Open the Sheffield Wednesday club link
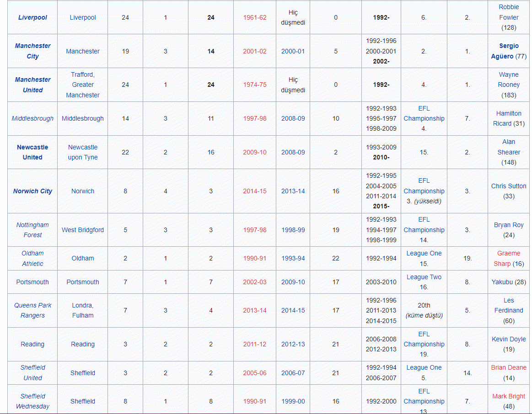532x414 pixels. (x=32, y=401)
